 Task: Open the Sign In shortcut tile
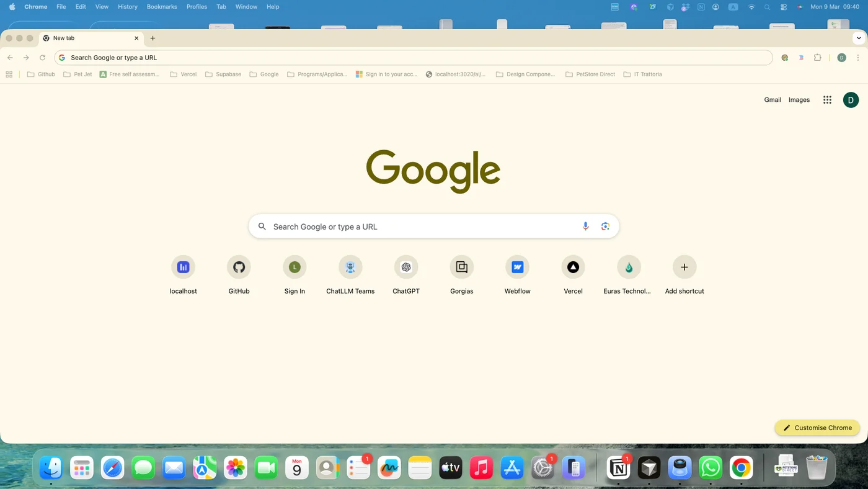coord(294,275)
